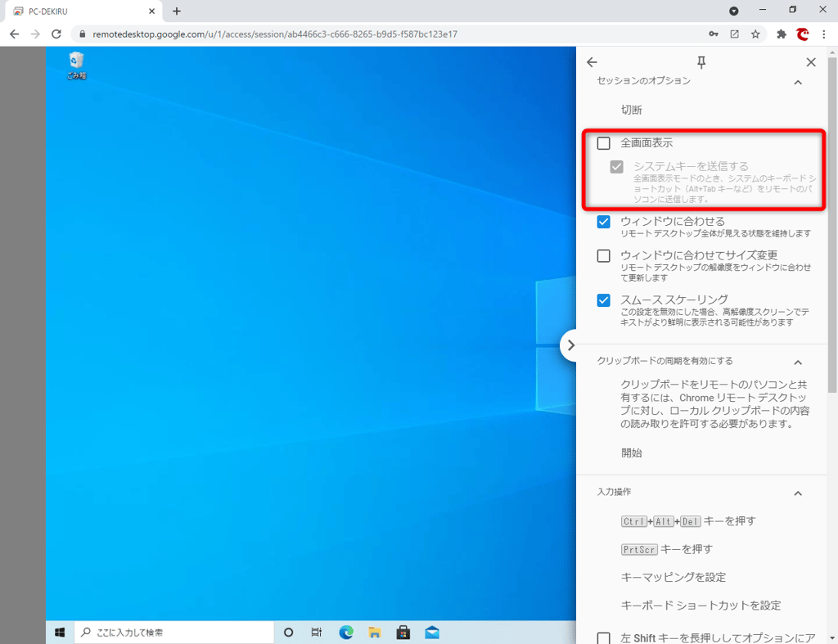Image resolution: width=838 pixels, height=644 pixels.
Task: Enable the 全画面表示 full-screen checkbox
Action: point(603,142)
